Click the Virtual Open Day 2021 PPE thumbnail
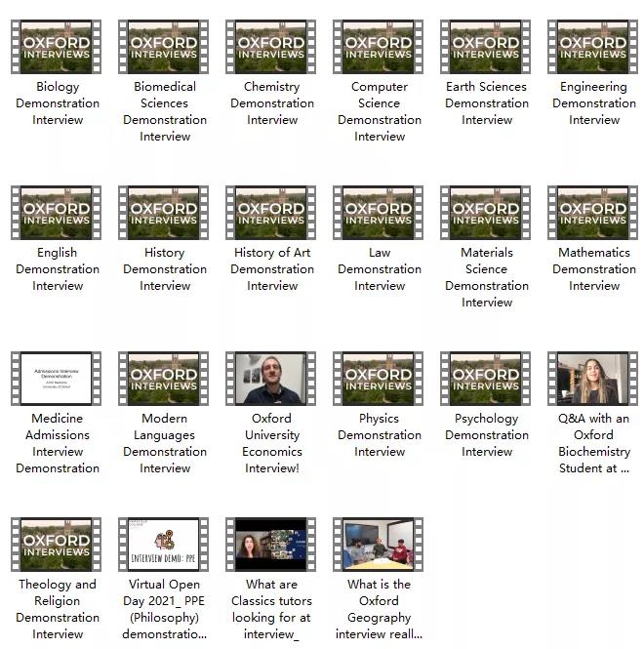 point(163,545)
